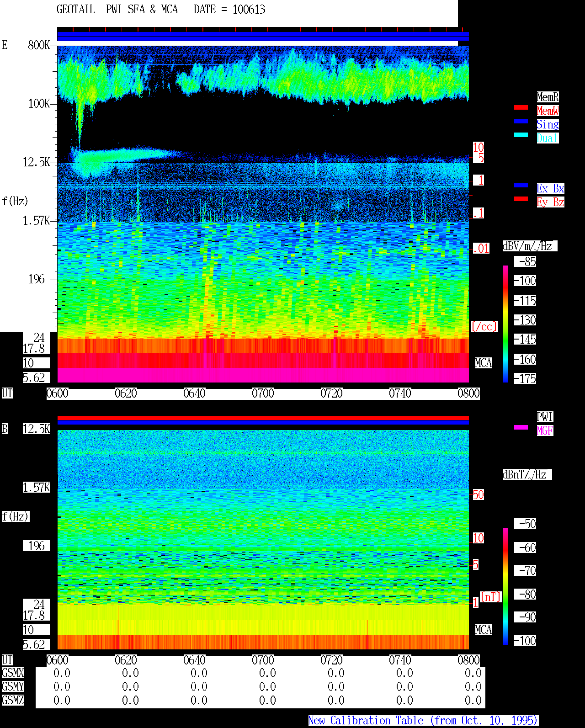Click the red bar above the B spectrogram
Screen dimensions: 585x728
[x=263, y=418]
